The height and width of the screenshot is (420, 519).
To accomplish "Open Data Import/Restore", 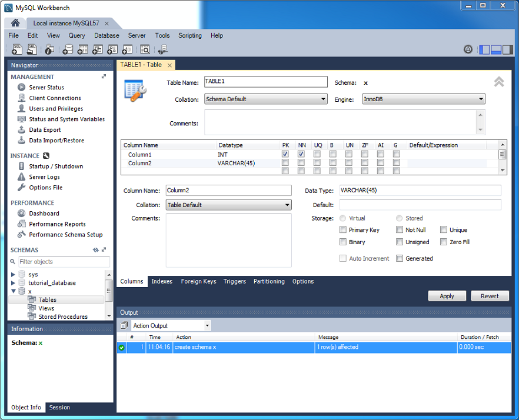I will point(56,141).
